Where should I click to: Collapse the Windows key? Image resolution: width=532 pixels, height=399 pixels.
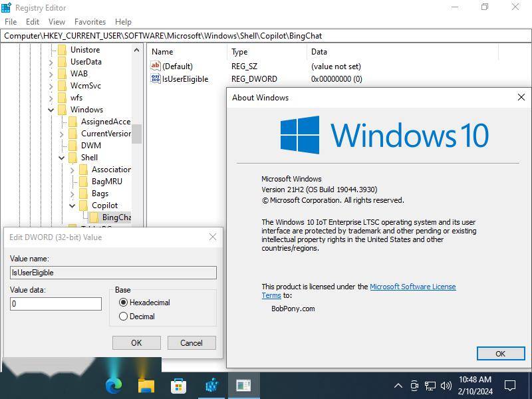coord(51,110)
